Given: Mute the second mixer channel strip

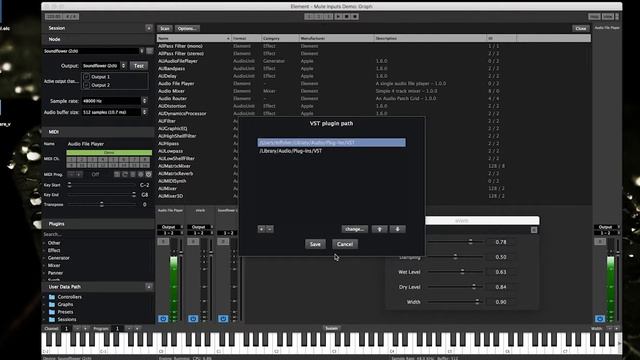Looking at the screenshot, I should [193, 242].
